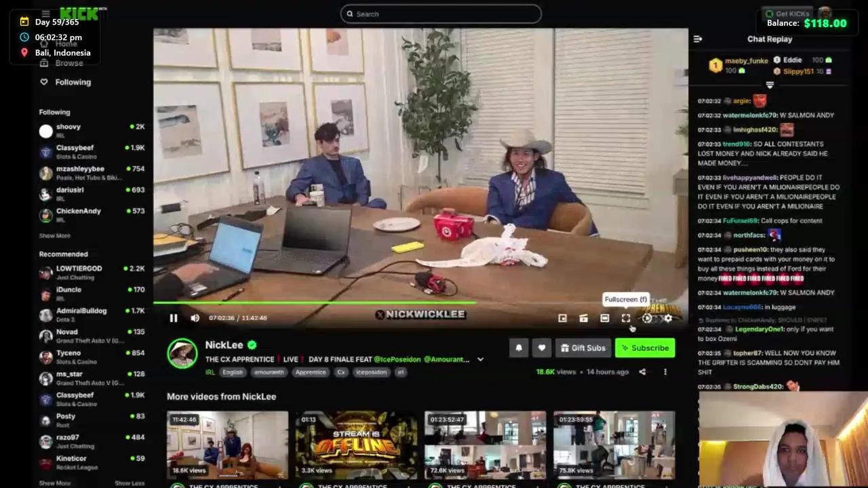
Task: Toggle the heart follow button
Action: (x=542, y=348)
